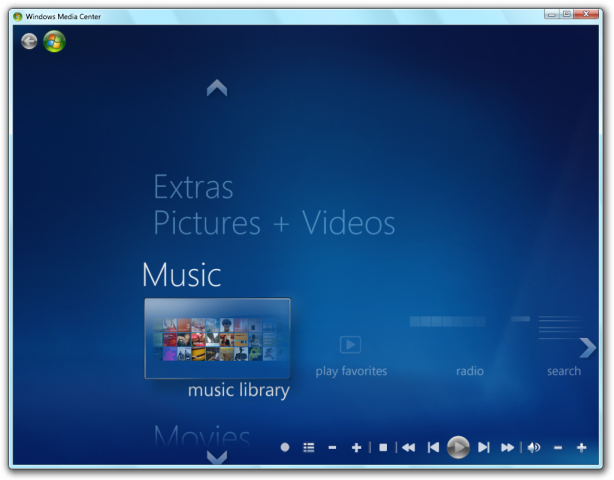Click the radio tuner bar icon
This screenshot has width=614, height=480.
click(x=447, y=321)
